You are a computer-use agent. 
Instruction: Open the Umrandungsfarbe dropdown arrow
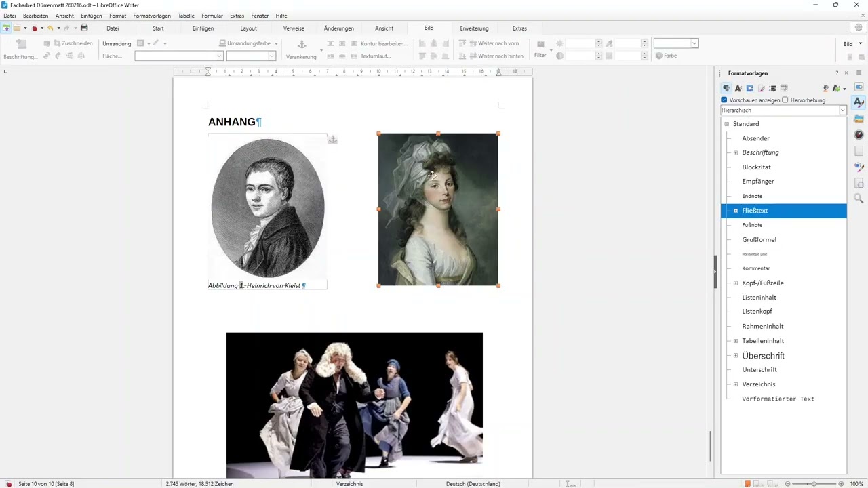276,43
